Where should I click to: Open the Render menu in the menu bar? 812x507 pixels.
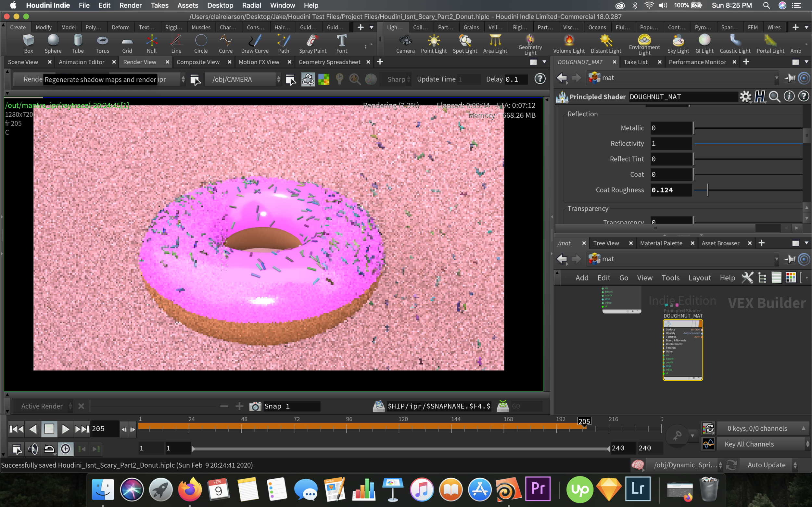(x=130, y=6)
